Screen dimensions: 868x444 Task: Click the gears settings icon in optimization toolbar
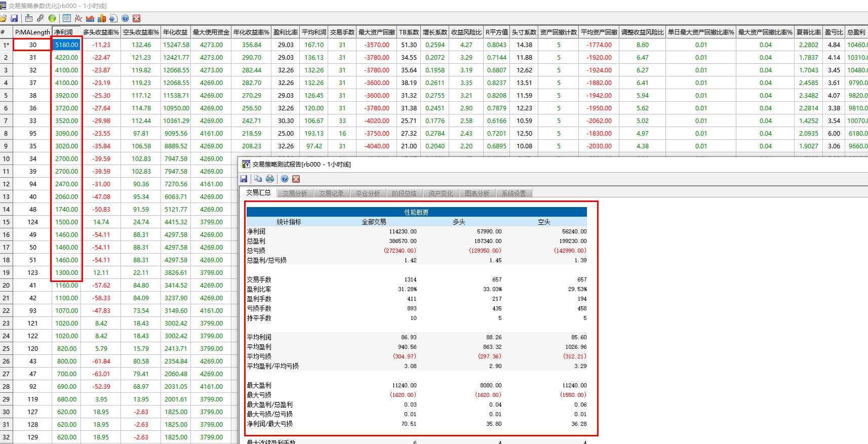coord(41,18)
